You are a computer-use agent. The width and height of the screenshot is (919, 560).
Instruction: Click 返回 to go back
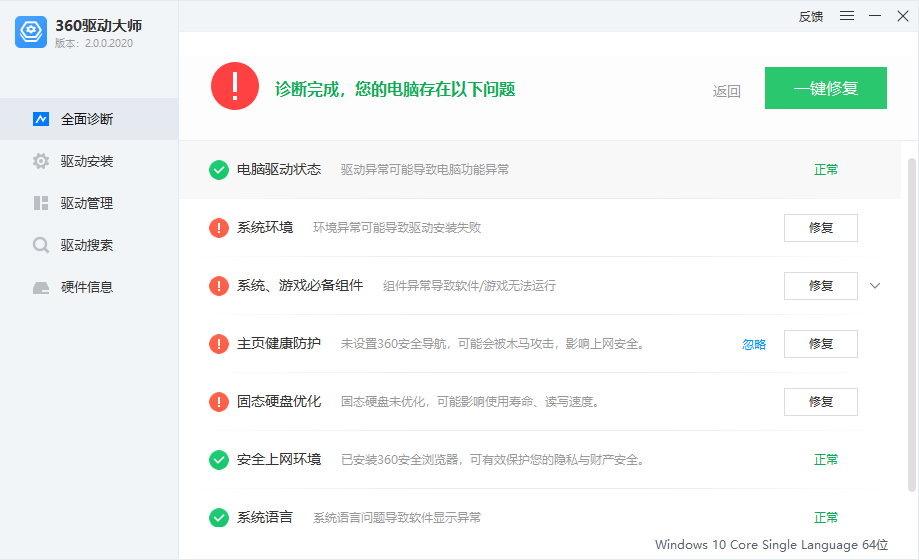[726, 91]
